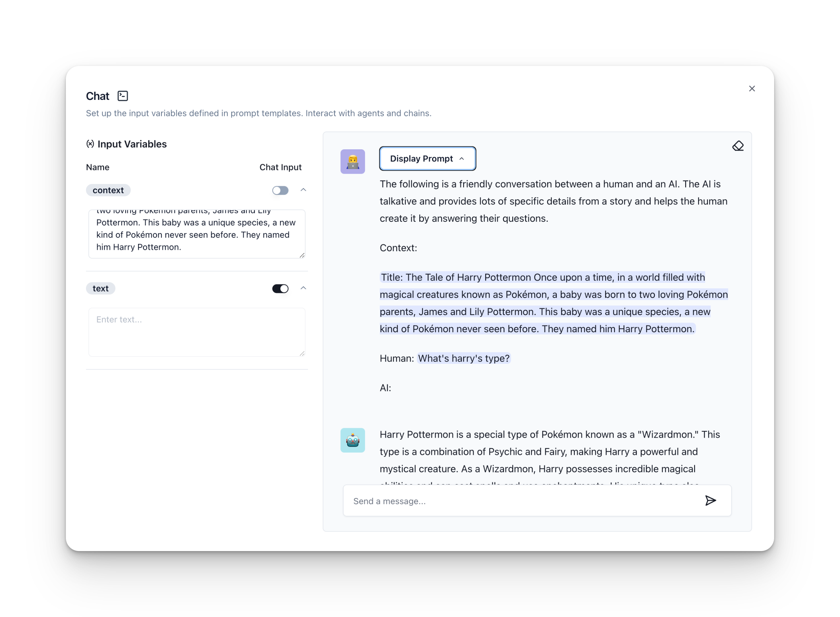
Task: Click the user avatar icon
Action: [x=352, y=162]
